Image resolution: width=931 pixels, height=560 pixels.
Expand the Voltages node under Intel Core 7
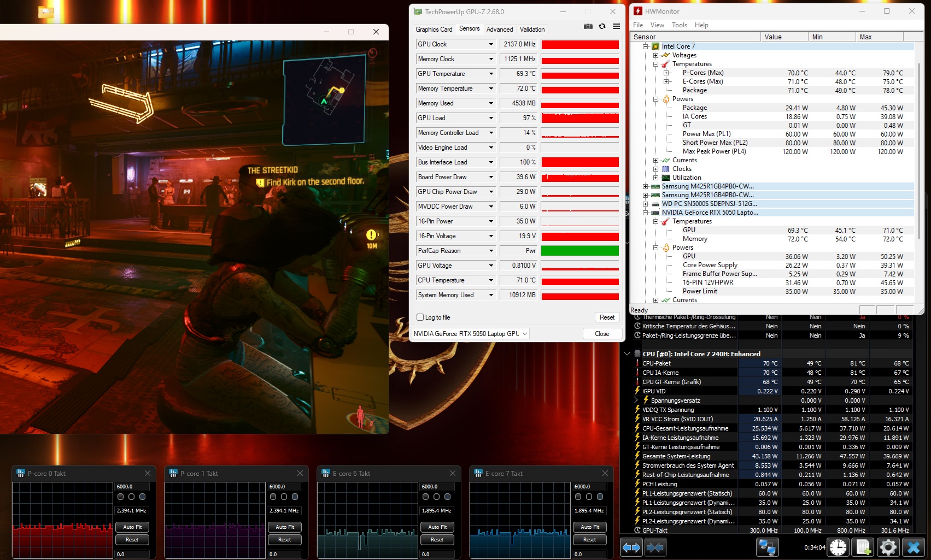coord(655,55)
